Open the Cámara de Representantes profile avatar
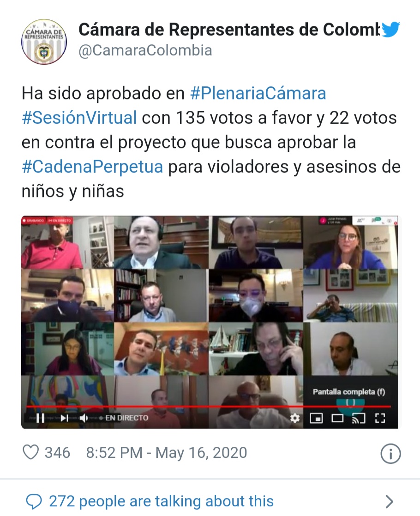 44,42
